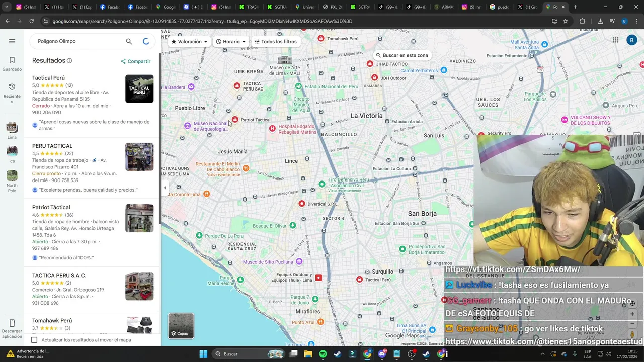Switch to the TRASH browser tab

click(249, 7)
